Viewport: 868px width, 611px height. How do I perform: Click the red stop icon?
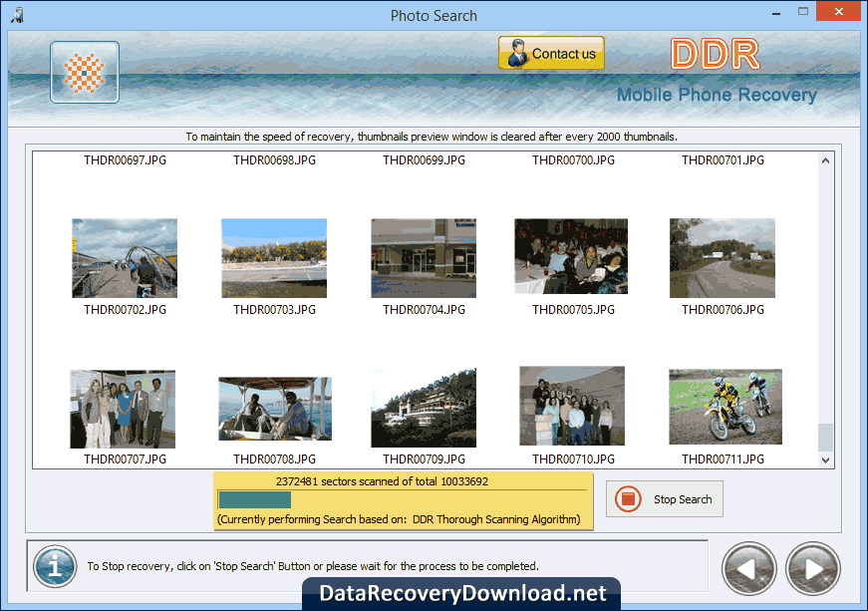coord(628,499)
